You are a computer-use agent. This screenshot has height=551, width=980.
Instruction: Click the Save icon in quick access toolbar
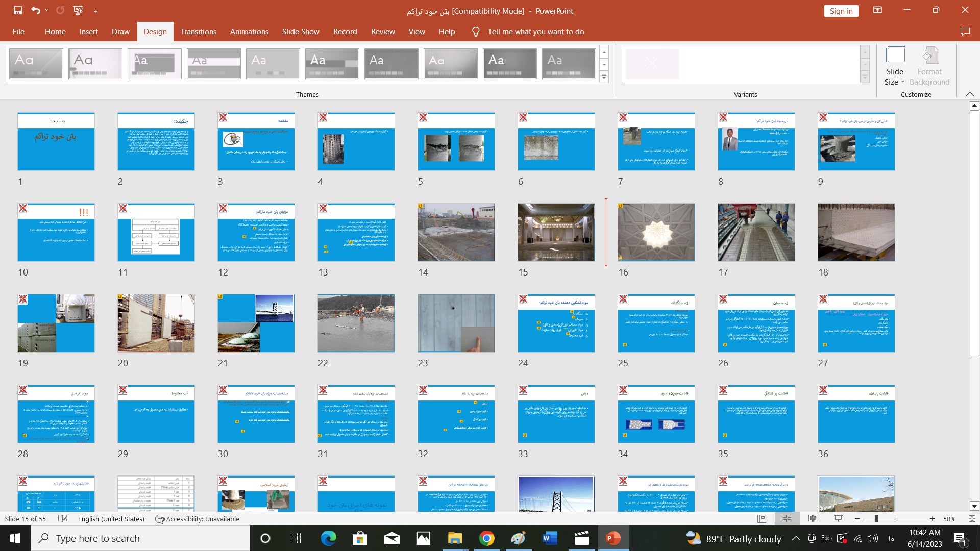(x=18, y=10)
